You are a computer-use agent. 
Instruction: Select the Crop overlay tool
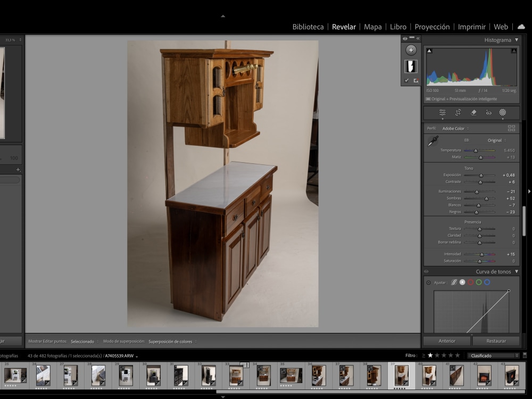tap(458, 112)
